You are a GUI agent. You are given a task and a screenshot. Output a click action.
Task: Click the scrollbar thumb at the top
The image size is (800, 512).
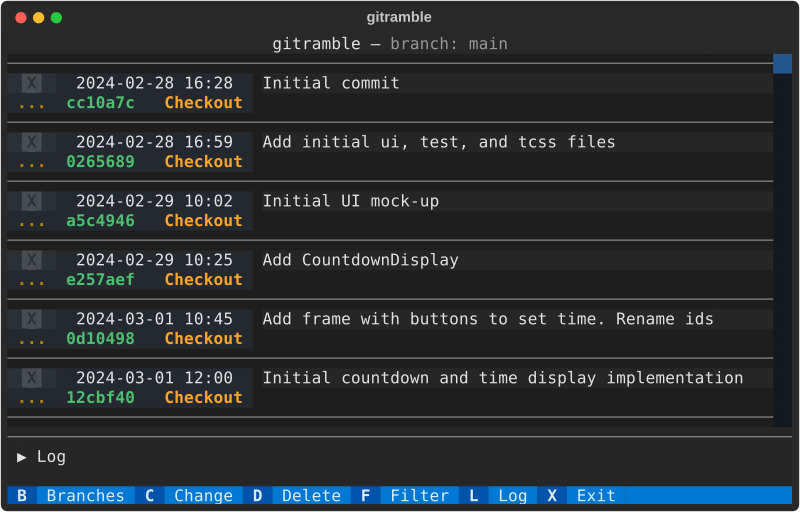782,64
